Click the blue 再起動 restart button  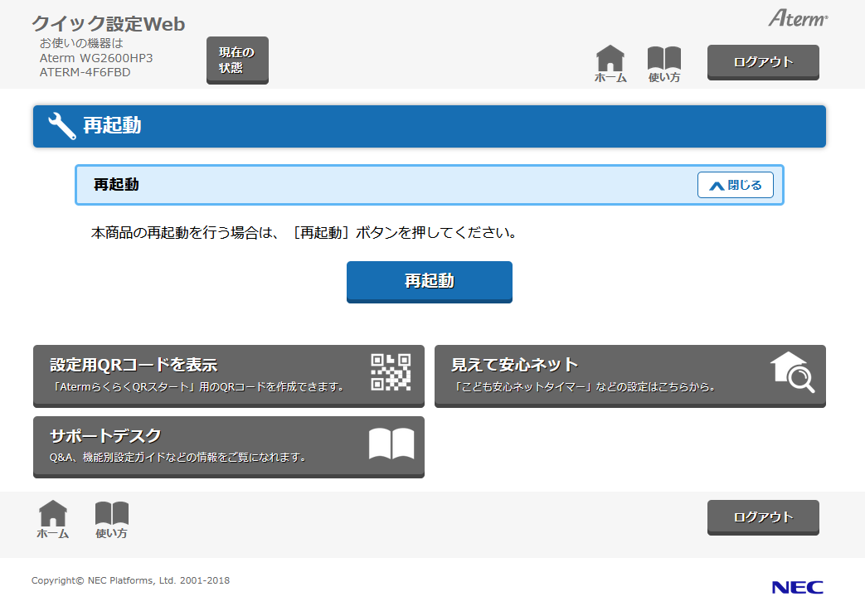coord(430,282)
